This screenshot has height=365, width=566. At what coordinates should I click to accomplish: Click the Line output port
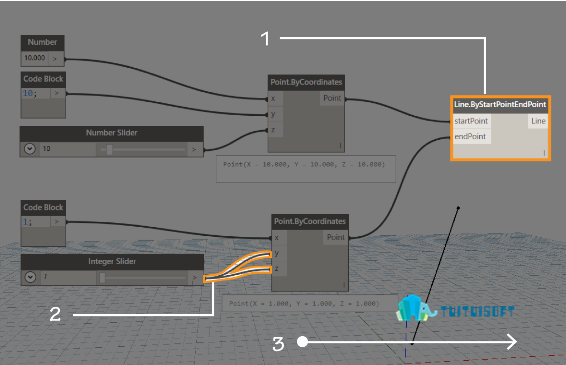[538, 121]
